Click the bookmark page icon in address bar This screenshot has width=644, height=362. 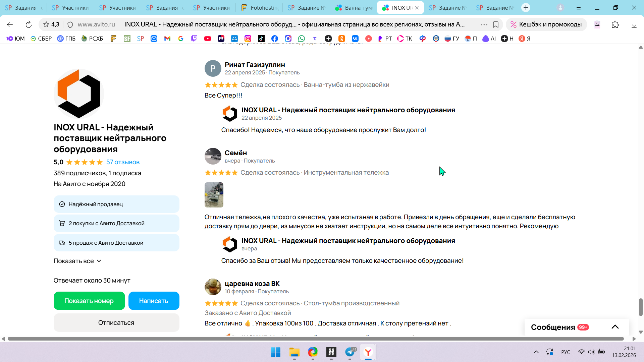point(496,24)
